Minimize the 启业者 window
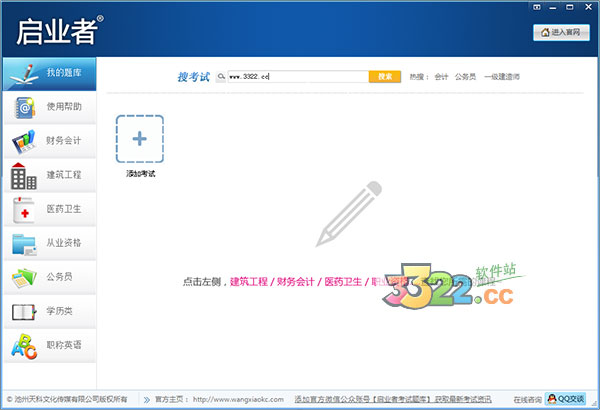 click(x=553, y=7)
